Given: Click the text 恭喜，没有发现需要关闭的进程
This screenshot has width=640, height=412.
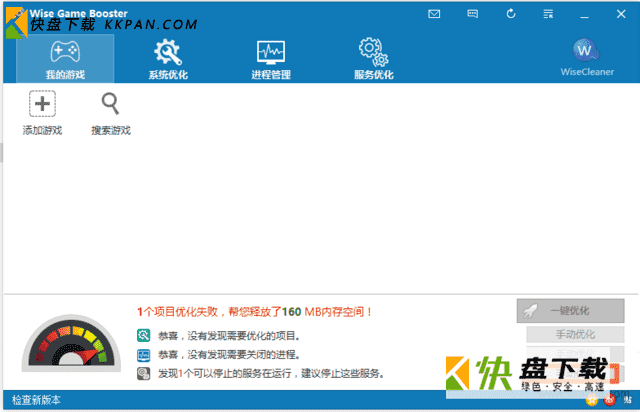Looking at the screenshot, I should coord(229,355).
